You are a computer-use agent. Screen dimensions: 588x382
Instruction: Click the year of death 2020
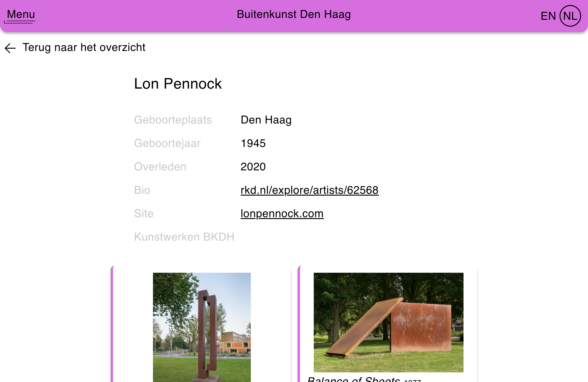[x=253, y=167]
